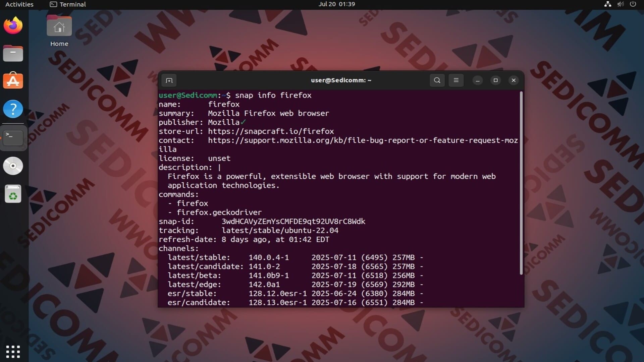Click the firefox.geckodriver command entry

point(219,213)
